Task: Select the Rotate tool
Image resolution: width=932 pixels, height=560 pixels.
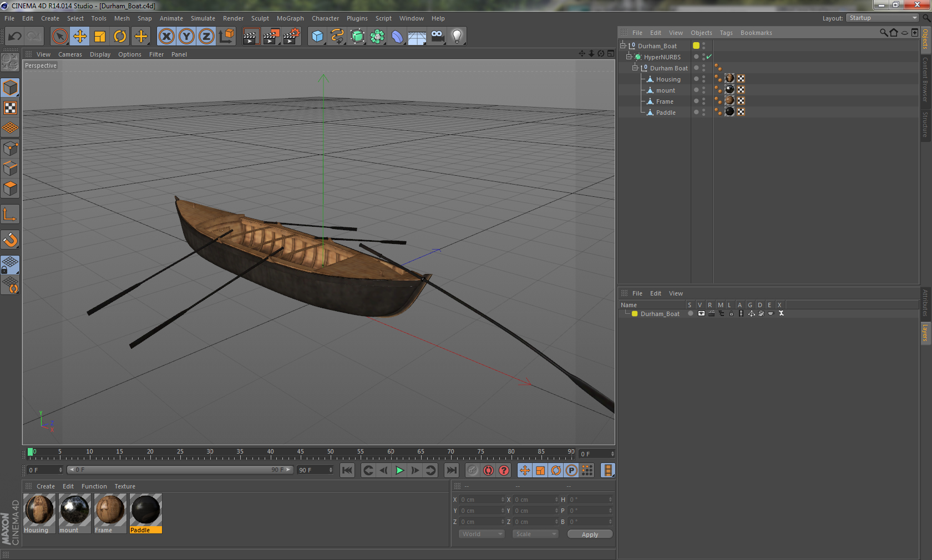Action: [120, 37]
